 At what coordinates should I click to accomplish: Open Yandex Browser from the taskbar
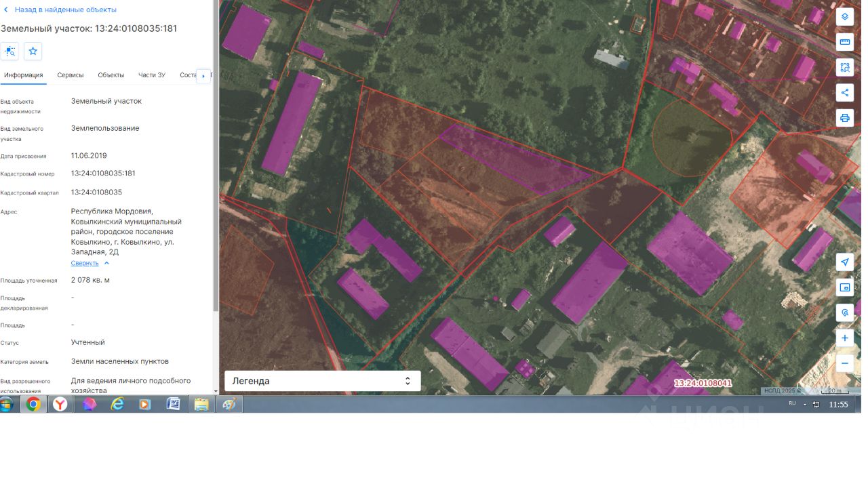click(60, 405)
